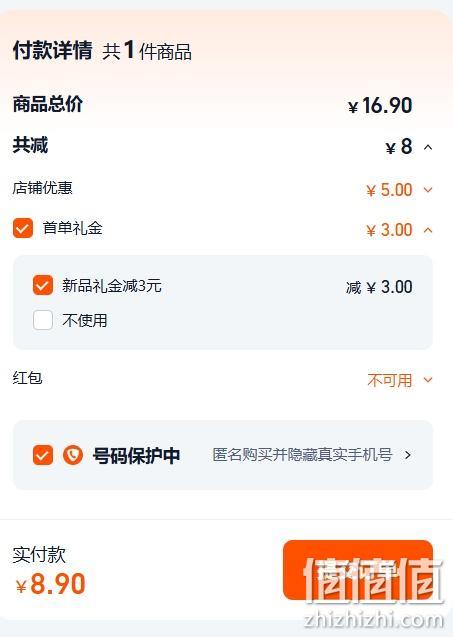The image size is (453, 637).
Task: Open number protection details arrow
Action: pyautogui.click(x=408, y=455)
